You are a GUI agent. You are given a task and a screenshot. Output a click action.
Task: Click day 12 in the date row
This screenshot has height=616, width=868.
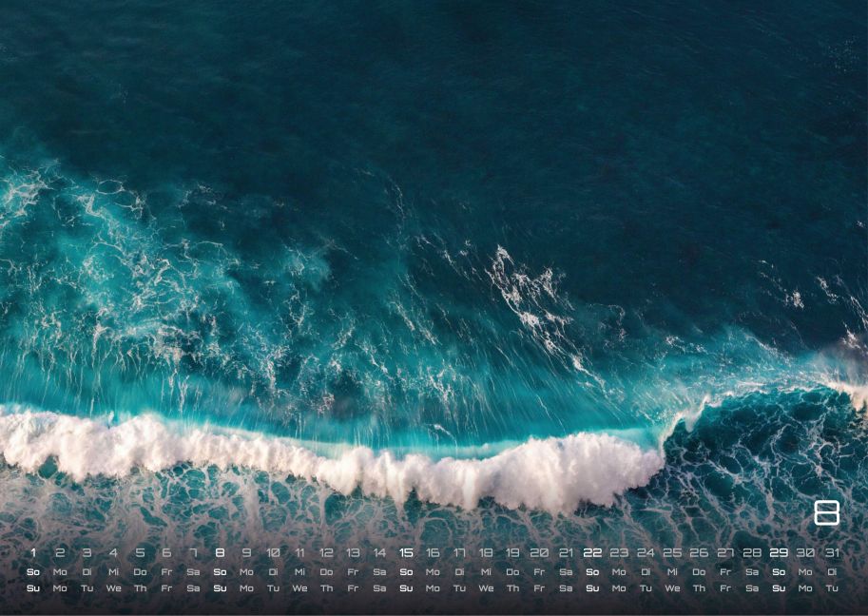[326, 552]
